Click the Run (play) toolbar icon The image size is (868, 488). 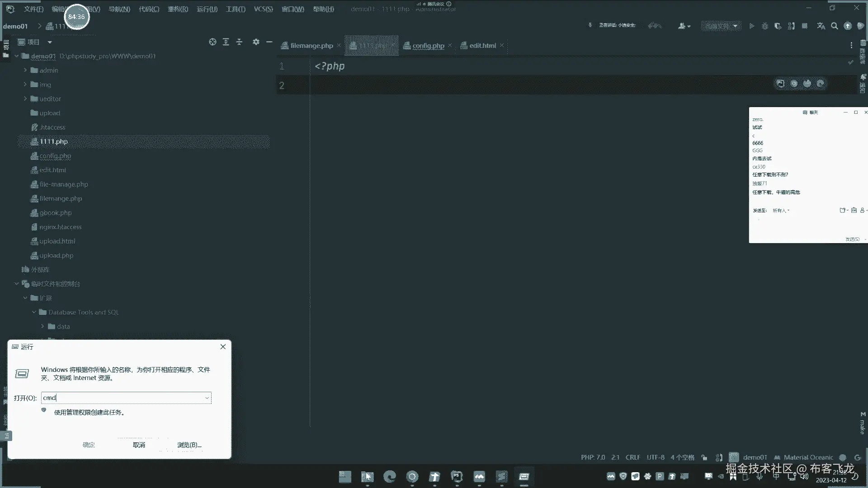(x=751, y=26)
